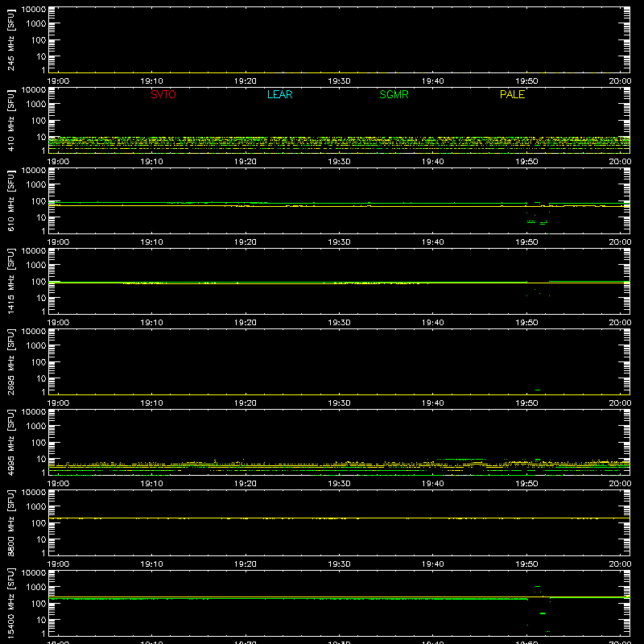644x644 pixels.
Task: Select the 2695 MHz [SFU] axis title
Action: 11,361
